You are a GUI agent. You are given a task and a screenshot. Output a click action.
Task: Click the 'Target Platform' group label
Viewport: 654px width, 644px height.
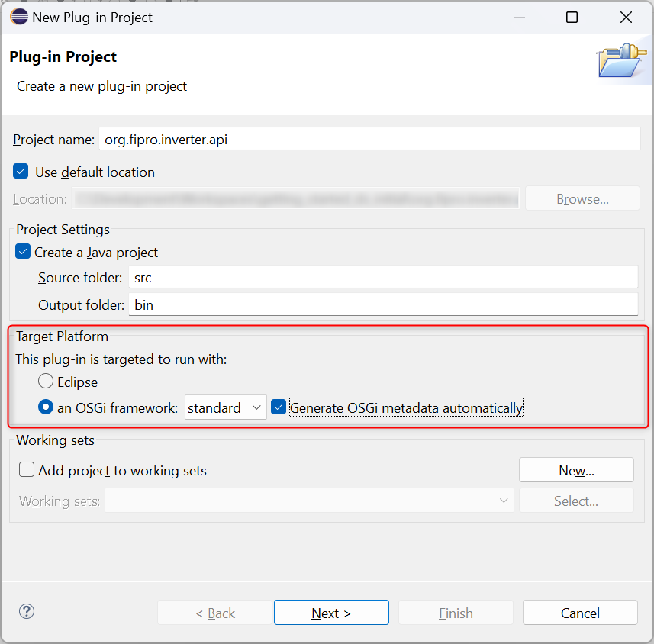(x=62, y=336)
